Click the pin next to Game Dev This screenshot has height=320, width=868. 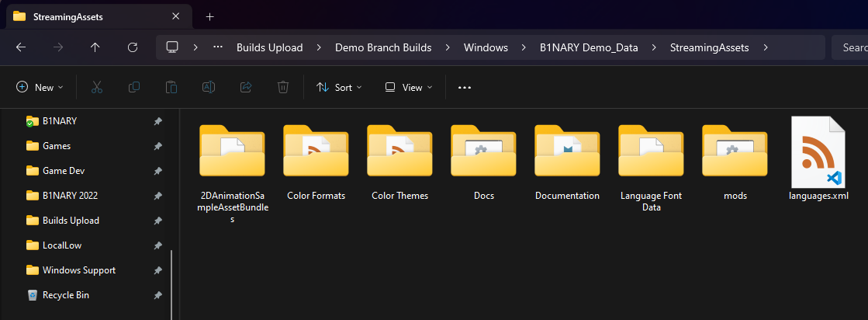(157, 171)
